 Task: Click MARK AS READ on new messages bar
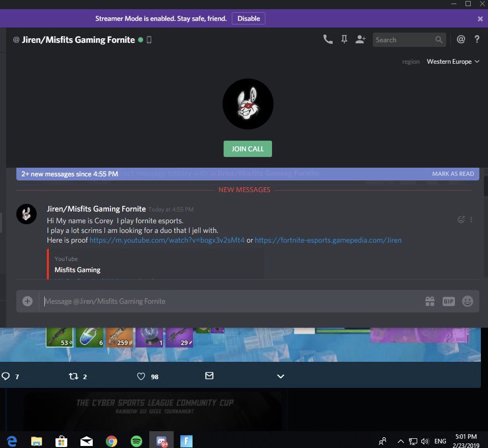tap(453, 174)
